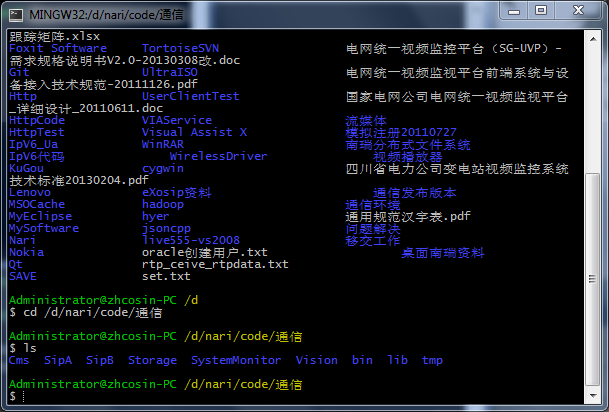Click the 'live555-vs2008' entry
This screenshot has width=609, height=412.
(x=191, y=240)
